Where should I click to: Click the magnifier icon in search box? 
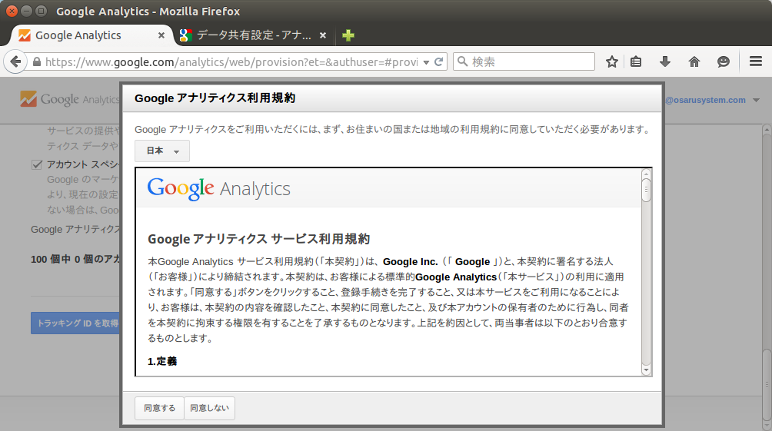coord(462,62)
